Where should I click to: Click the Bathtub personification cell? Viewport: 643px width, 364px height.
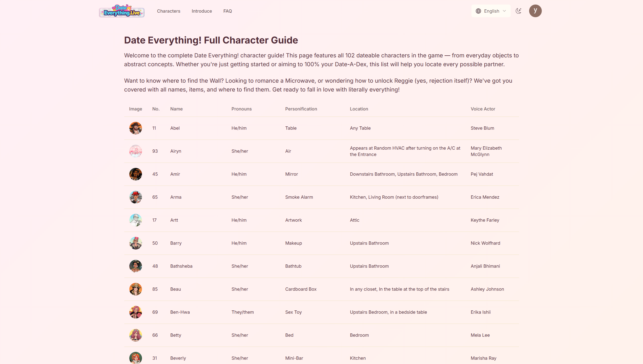pyautogui.click(x=293, y=266)
